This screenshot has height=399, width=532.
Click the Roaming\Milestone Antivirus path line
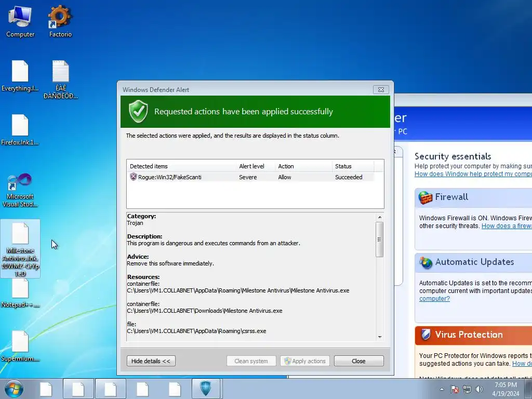(x=238, y=290)
